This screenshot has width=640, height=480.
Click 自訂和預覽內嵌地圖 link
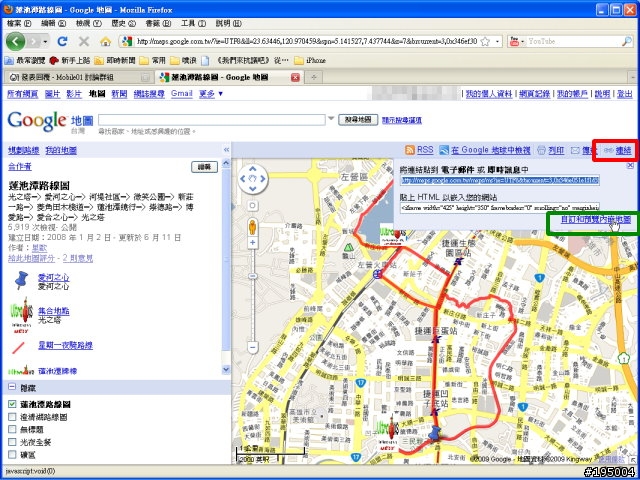tap(596, 220)
